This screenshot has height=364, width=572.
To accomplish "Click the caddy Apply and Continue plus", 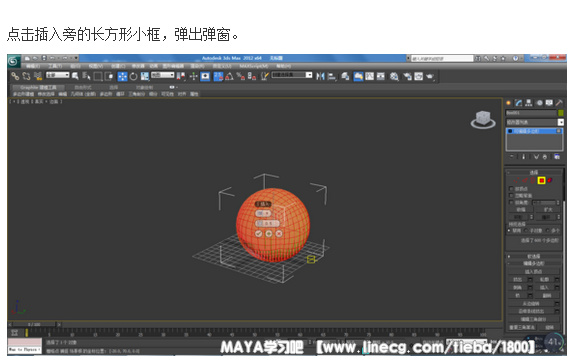I will click(x=269, y=233).
